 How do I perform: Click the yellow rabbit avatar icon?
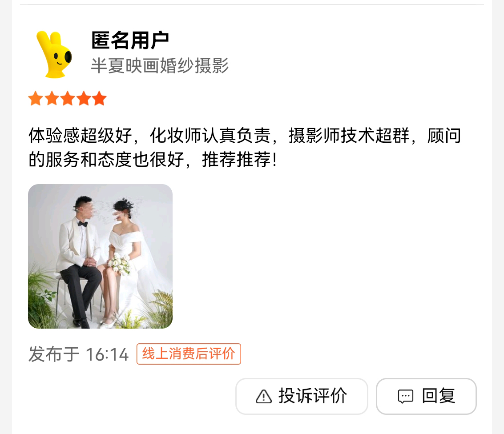(54, 54)
